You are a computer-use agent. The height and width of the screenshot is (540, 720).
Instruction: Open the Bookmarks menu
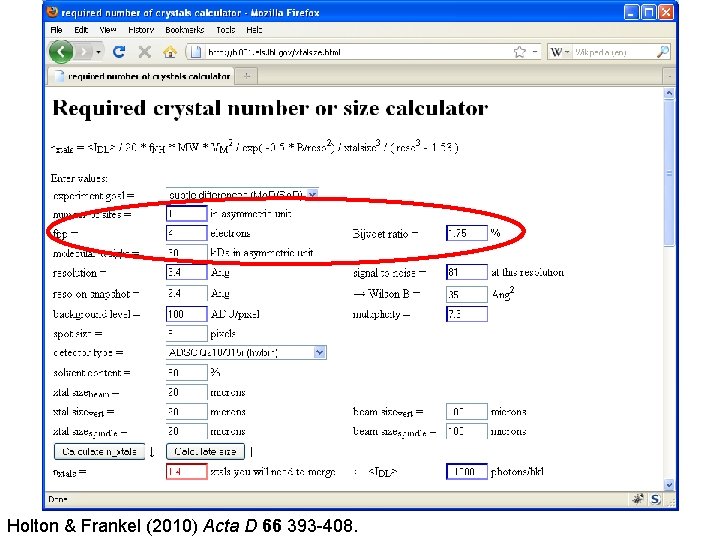pyautogui.click(x=185, y=30)
